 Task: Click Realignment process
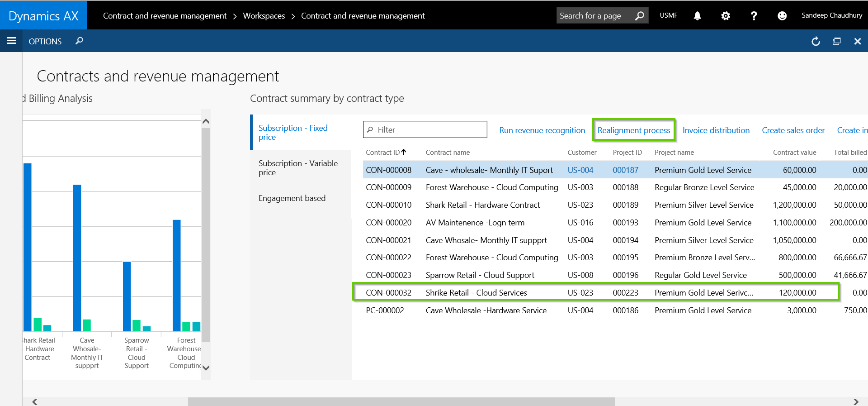tap(634, 130)
